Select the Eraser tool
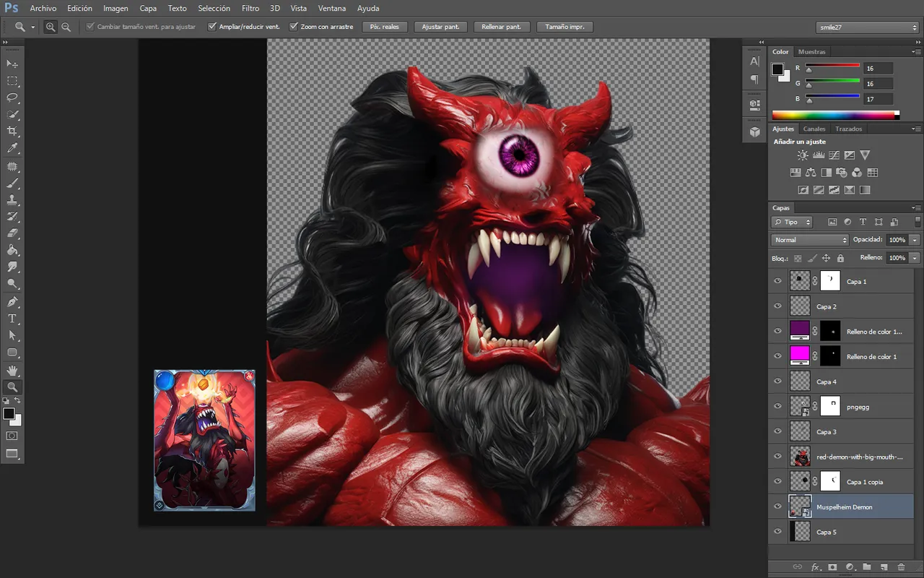This screenshot has height=578, width=924. (x=12, y=233)
